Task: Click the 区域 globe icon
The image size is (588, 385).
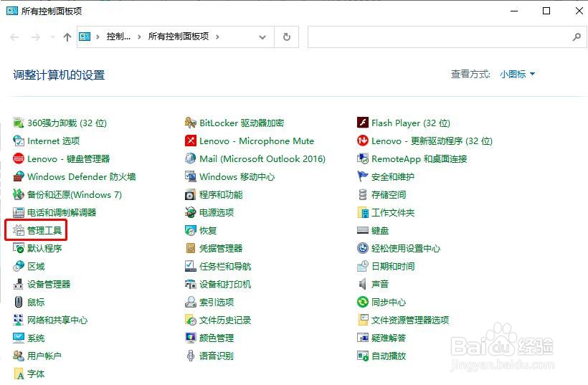Action: [x=19, y=266]
